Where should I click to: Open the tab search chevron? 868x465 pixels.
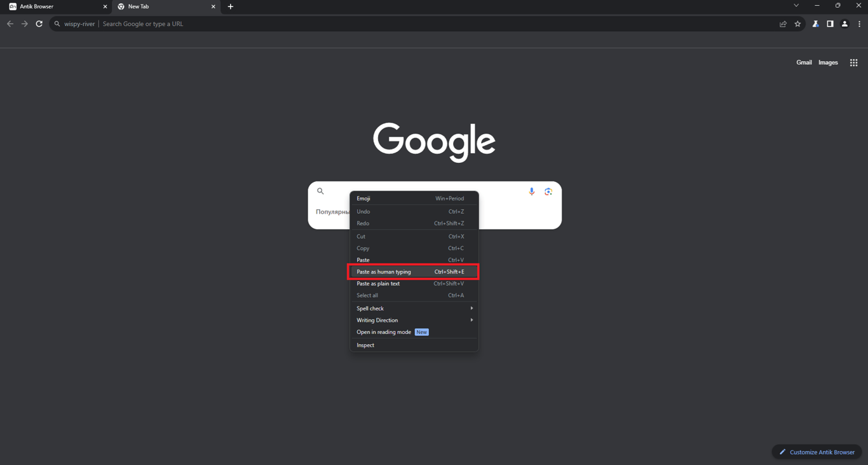tap(796, 6)
